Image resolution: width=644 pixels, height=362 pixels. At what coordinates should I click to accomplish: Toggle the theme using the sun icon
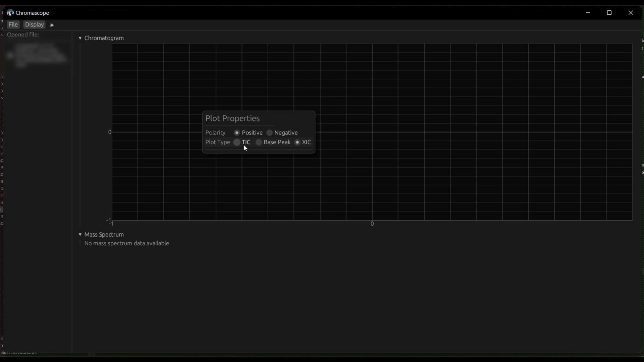52,24
